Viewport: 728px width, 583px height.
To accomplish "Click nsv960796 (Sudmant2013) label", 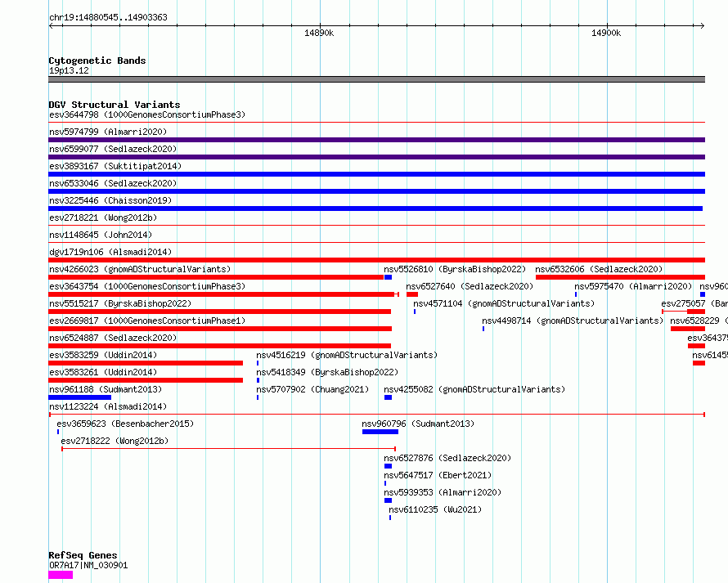I will (x=418, y=424).
